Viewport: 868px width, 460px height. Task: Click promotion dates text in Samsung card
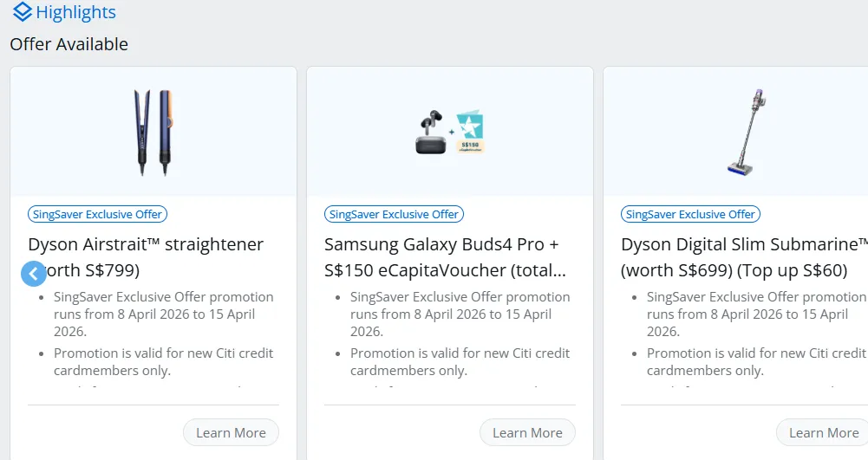[460, 314]
